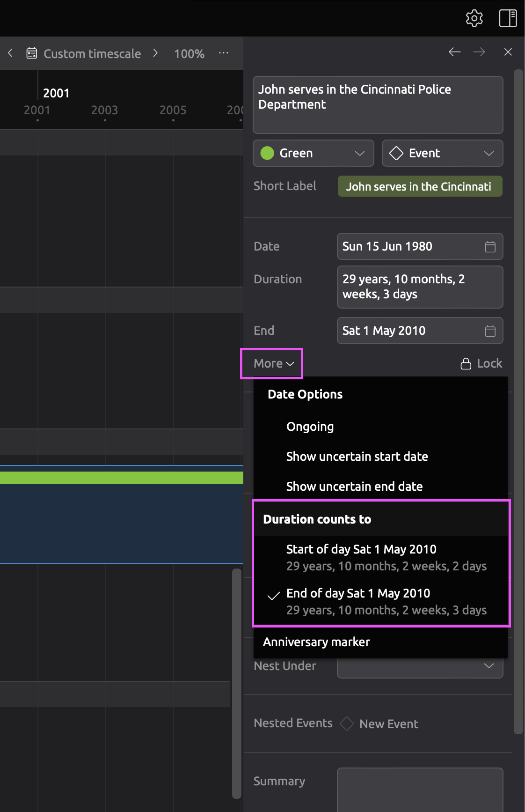Image resolution: width=525 pixels, height=812 pixels.
Task: Toggle the Ongoing date option
Action: pyautogui.click(x=310, y=427)
